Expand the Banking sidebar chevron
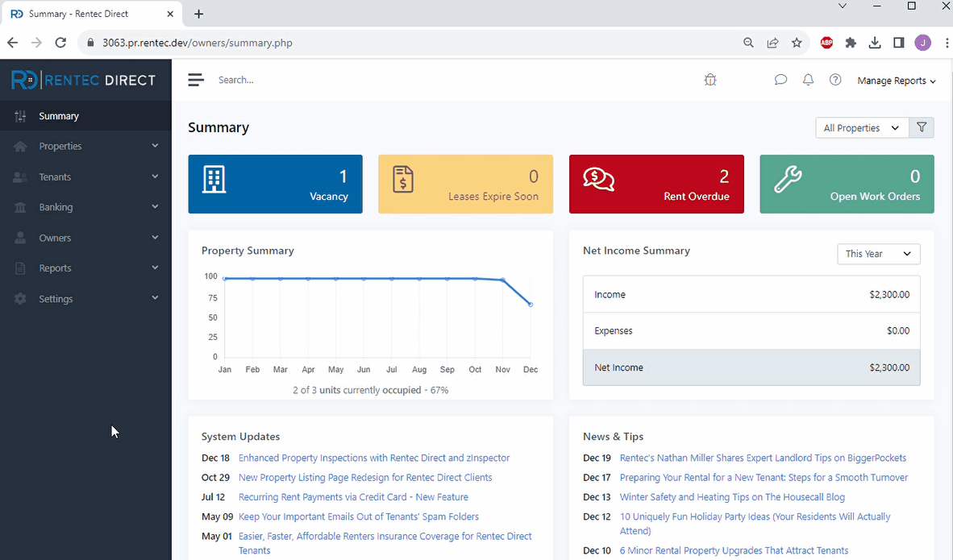Viewport: 953px width, 560px height. [x=155, y=206]
